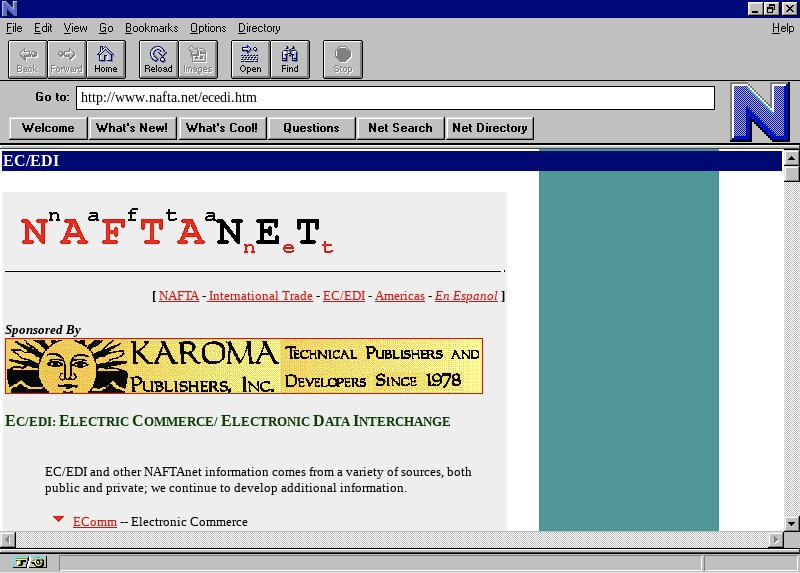Click the Back toolbar button

pyautogui.click(x=27, y=59)
